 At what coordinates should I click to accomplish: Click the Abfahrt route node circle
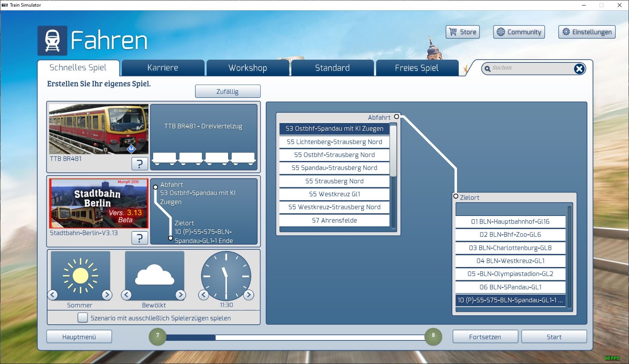397,117
